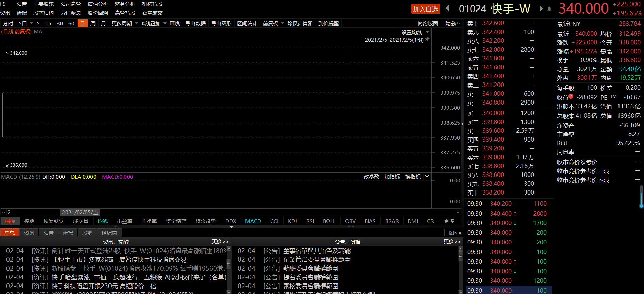This screenshot has height=294, width=644.
Task: Open 更多 indicators list
Action: (449, 221)
